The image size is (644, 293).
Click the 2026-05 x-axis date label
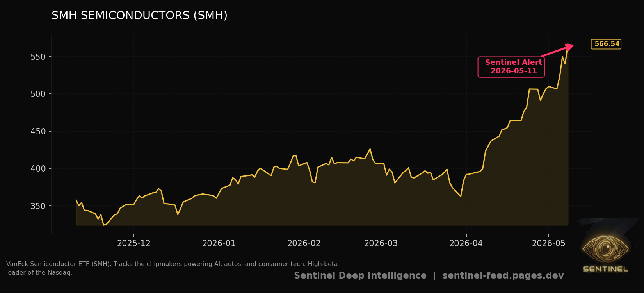(x=549, y=244)
